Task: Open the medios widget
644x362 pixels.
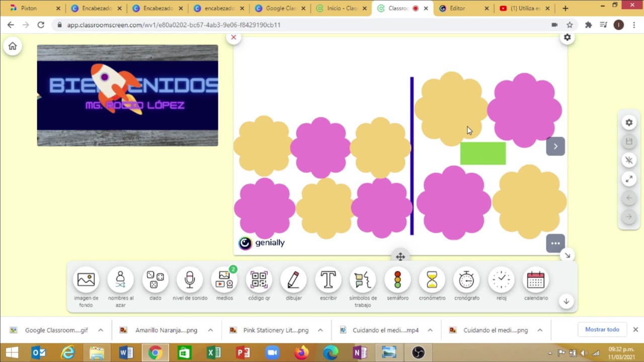Action: tap(224, 280)
